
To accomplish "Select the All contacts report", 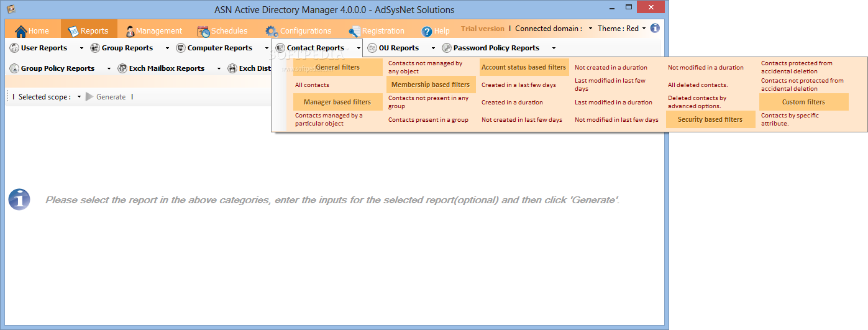I will pyautogui.click(x=313, y=85).
